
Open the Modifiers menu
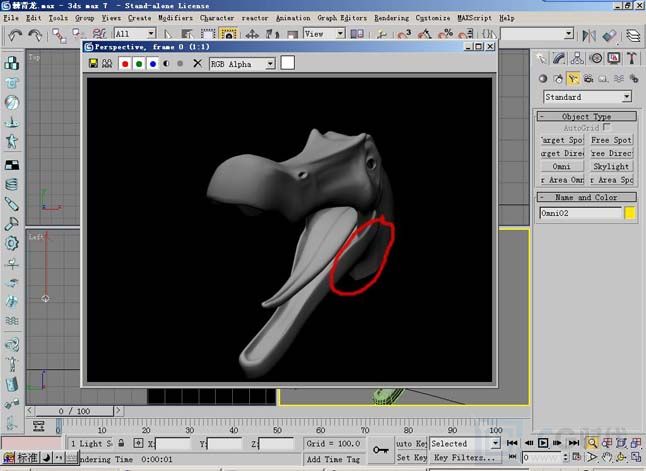(175, 18)
